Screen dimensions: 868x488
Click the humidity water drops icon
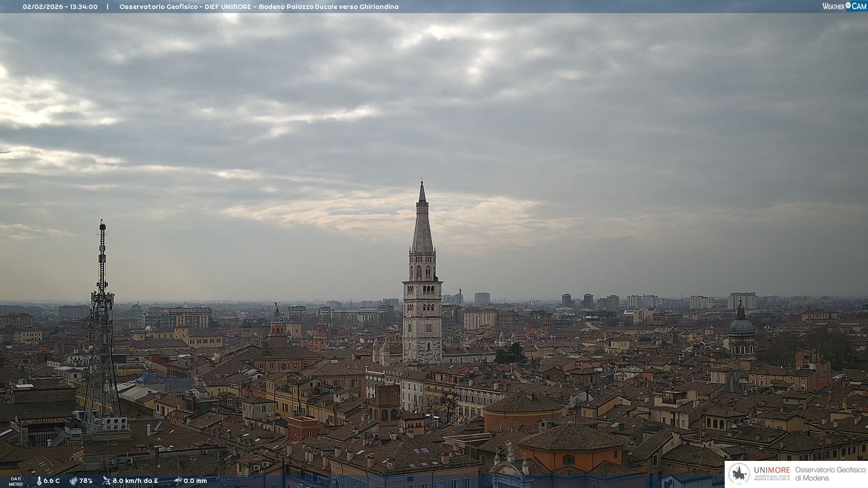coord(73,481)
